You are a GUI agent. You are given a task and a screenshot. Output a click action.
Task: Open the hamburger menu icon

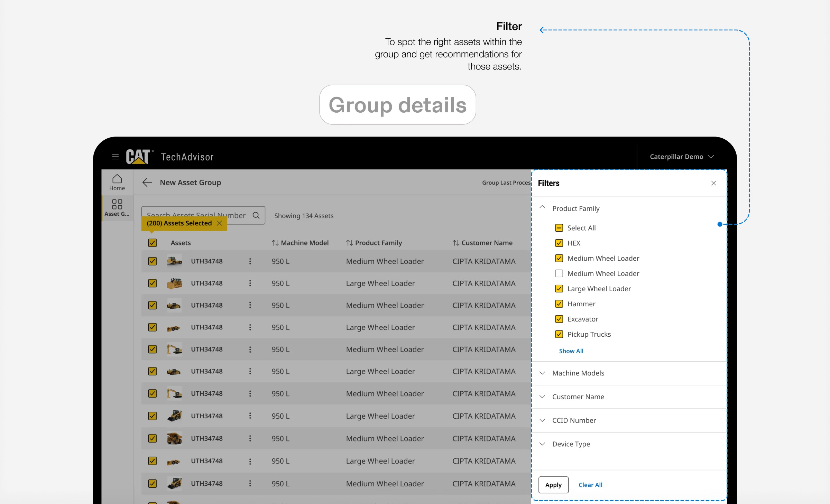[x=115, y=157]
